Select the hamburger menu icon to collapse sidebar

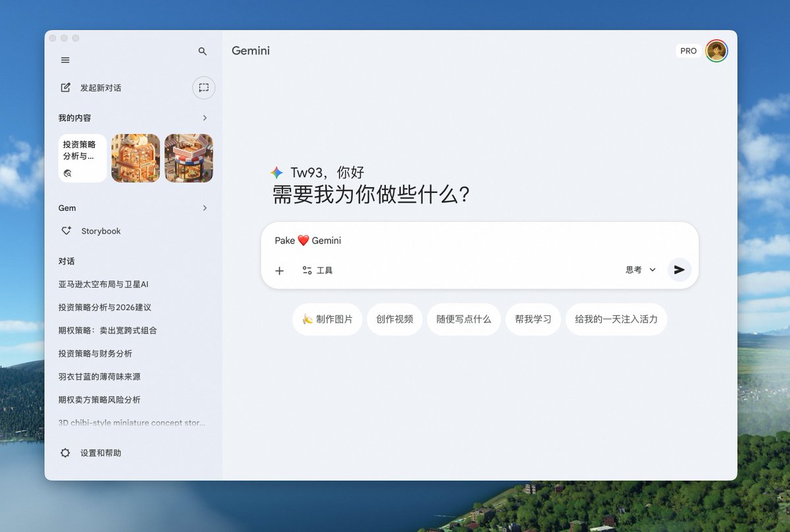pyautogui.click(x=65, y=60)
